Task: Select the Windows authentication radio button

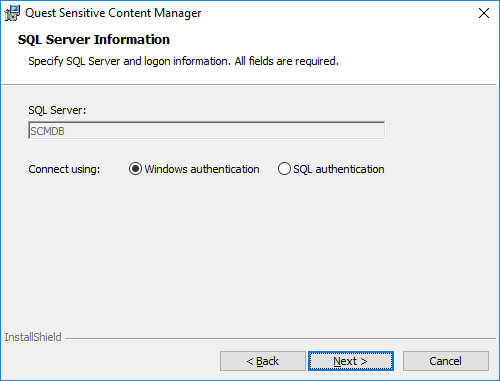Action: coord(135,169)
